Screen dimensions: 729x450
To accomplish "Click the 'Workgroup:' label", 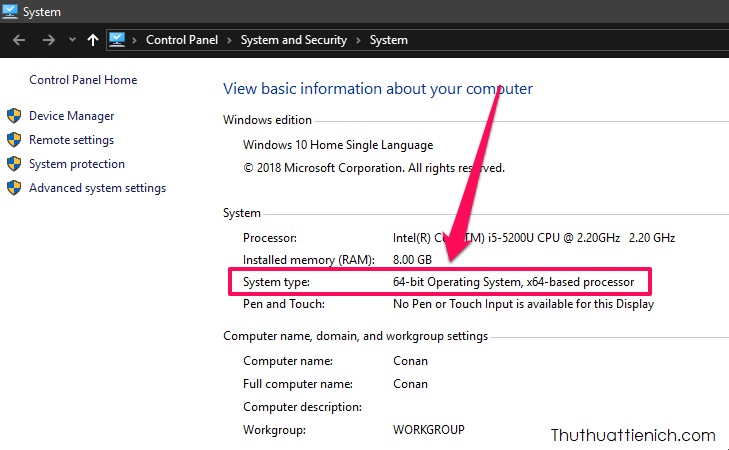I will 274,430.
